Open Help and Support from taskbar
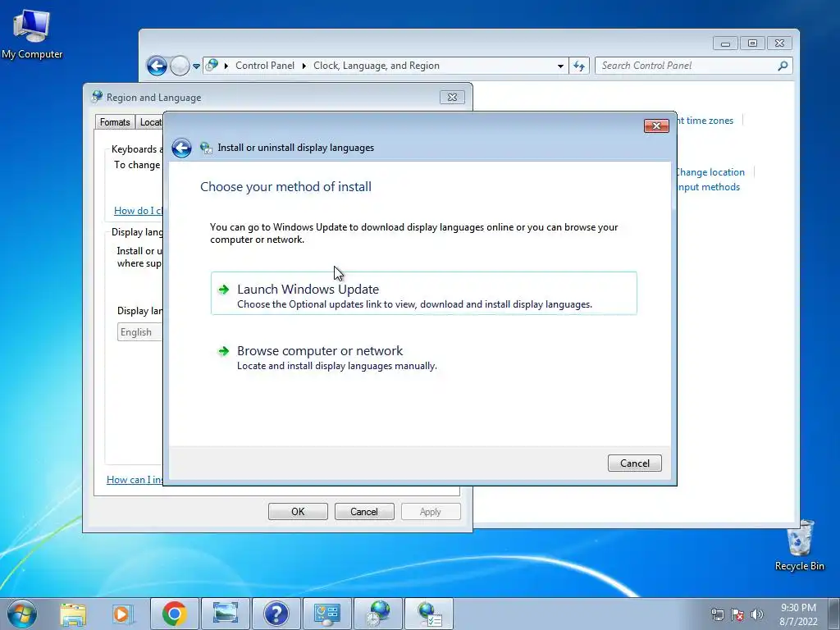The image size is (840, 630). [276, 614]
